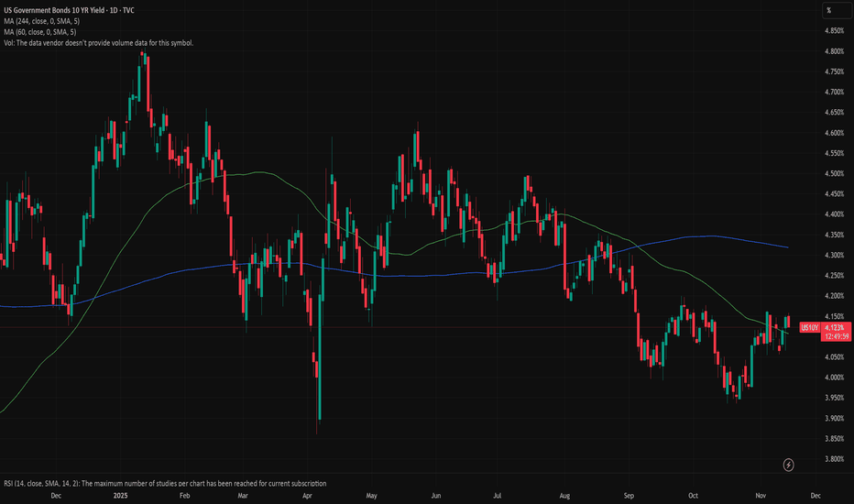Screen dimensions: 854x504
Task: Select the Vol indicator legend message
Action: click(x=97, y=43)
